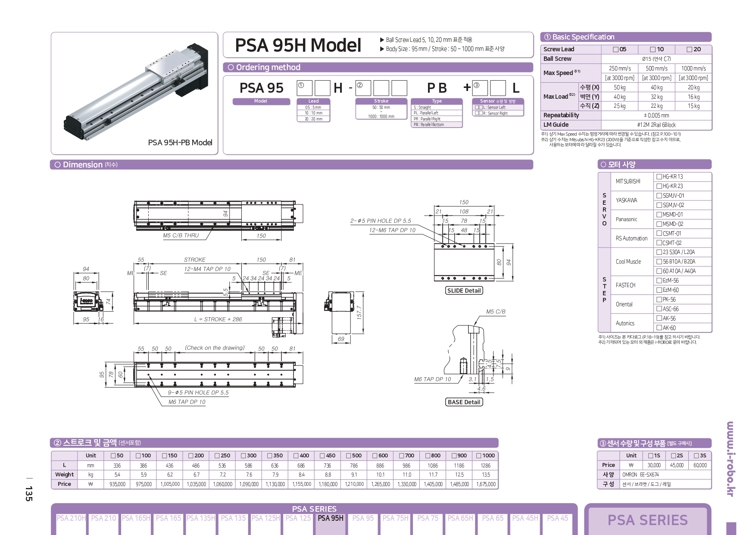This screenshot has width=756, height=535.
Task: Click the L = STROKE + 286 dimension
Action: [x=218, y=319]
